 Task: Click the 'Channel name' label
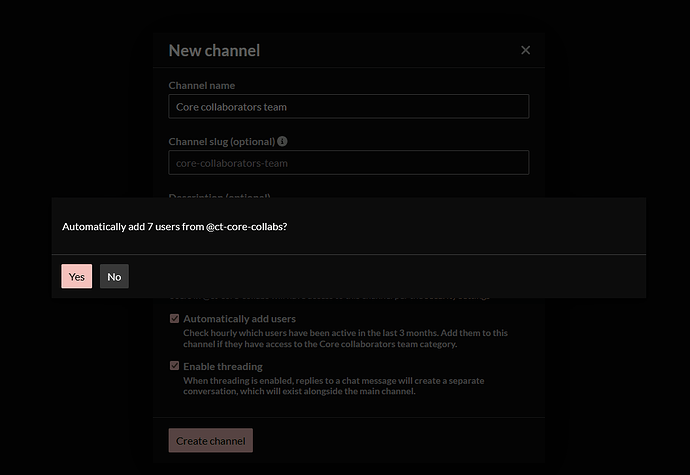click(202, 85)
